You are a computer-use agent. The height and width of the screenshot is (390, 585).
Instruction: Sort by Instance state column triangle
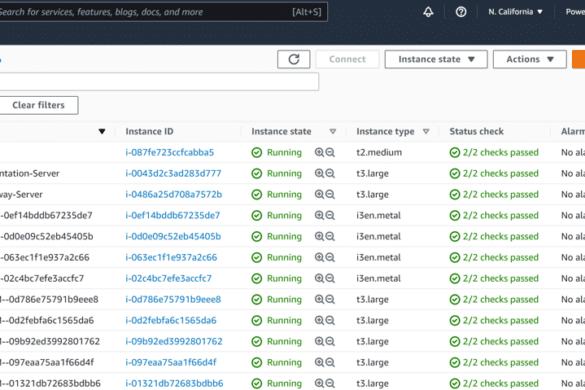coord(333,131)
